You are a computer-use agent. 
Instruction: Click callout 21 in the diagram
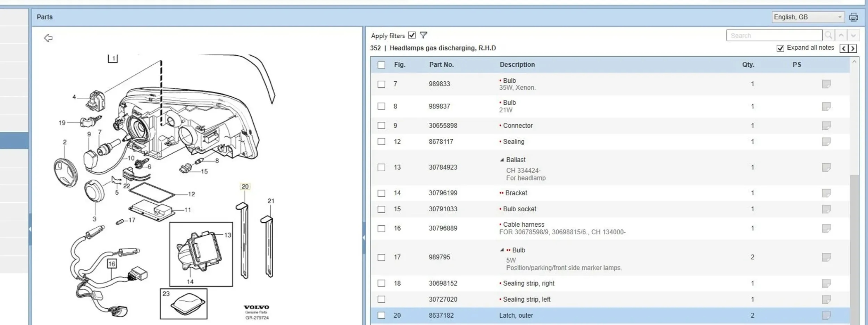(x=271, y=201)
